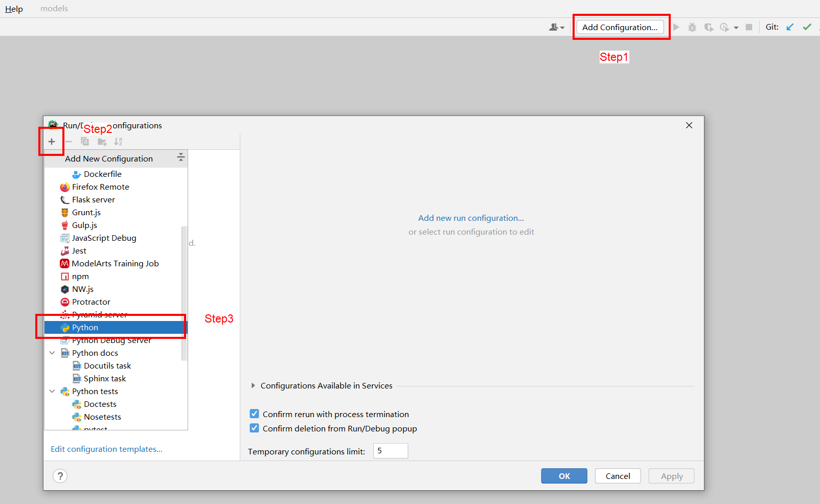Click the Profile icon in toolbar
820x504 pixels.
(724, 27)
